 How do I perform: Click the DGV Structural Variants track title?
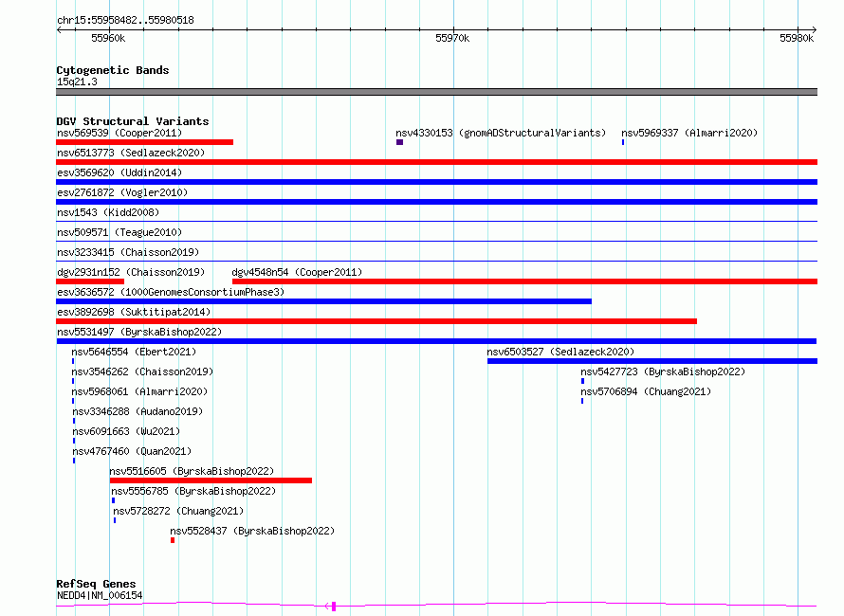133,121
